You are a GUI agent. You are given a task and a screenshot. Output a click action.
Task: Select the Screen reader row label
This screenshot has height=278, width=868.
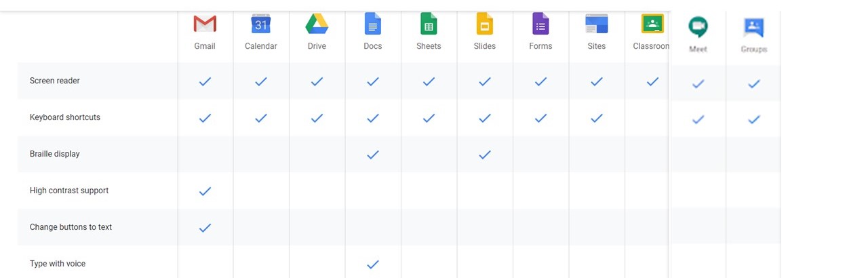click(x=55, y=81)
